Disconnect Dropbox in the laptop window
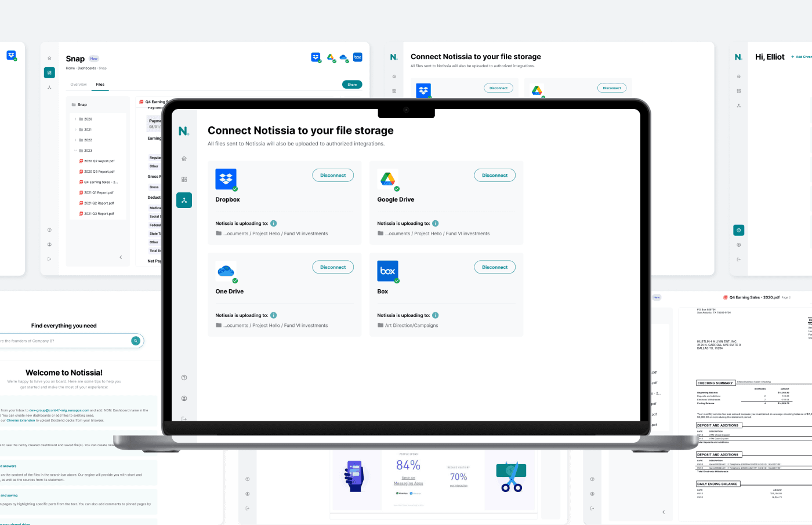The width and height of the screenshot is (812, 525). coord(333,176)
